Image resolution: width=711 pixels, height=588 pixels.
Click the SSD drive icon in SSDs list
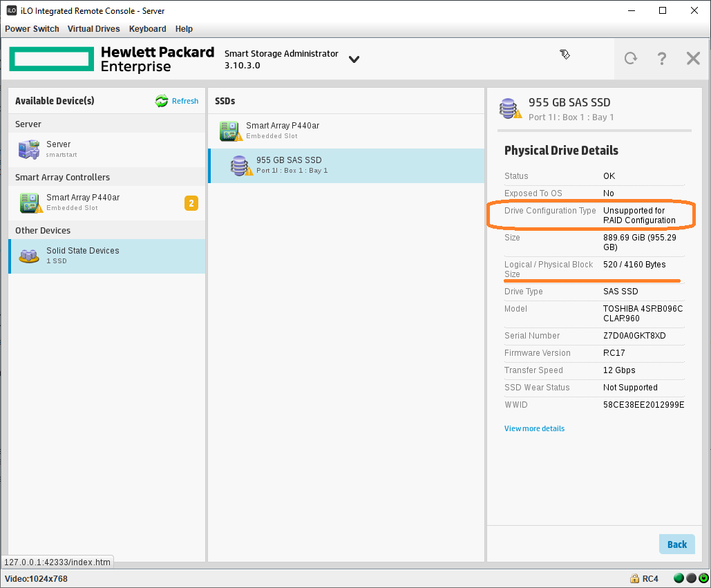coord(240,165)
